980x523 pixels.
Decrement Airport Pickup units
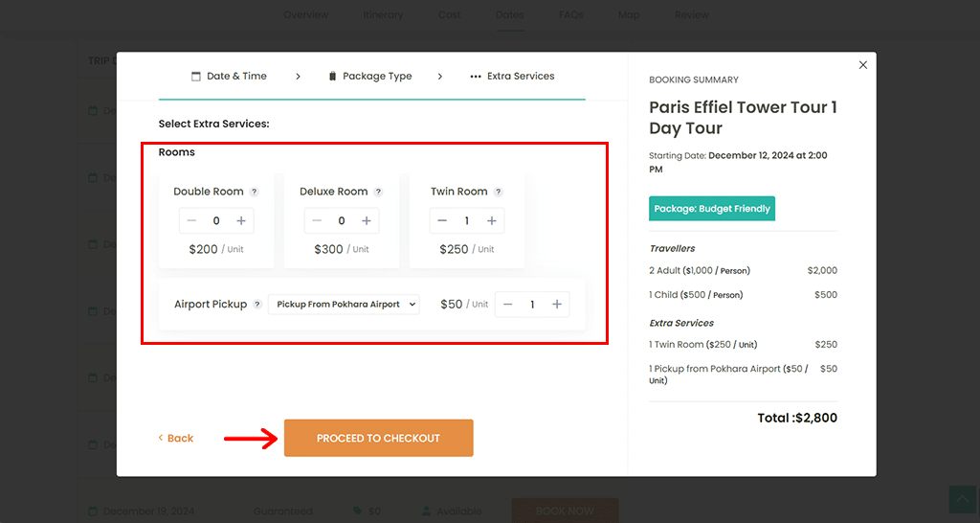(x=508, y=305)
